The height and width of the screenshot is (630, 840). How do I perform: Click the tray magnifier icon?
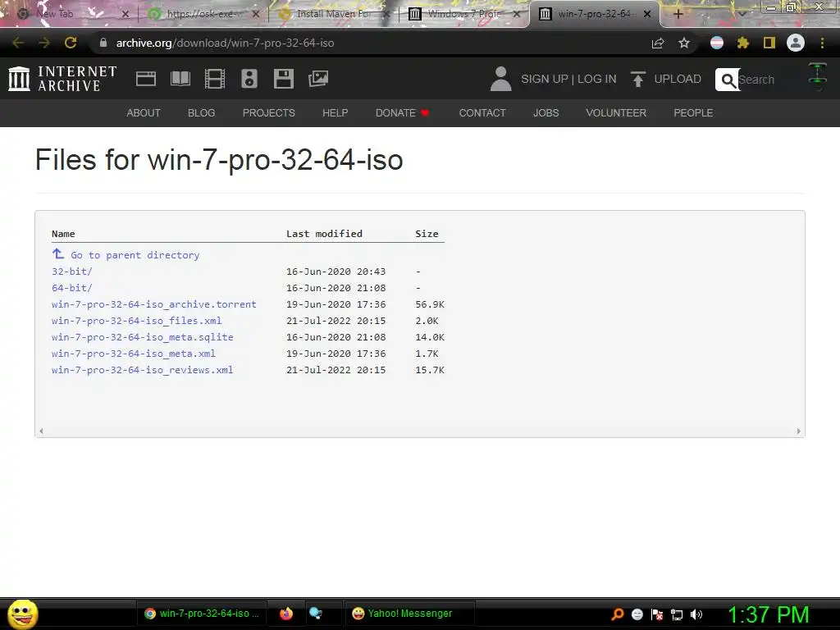[x=618, y=614]
